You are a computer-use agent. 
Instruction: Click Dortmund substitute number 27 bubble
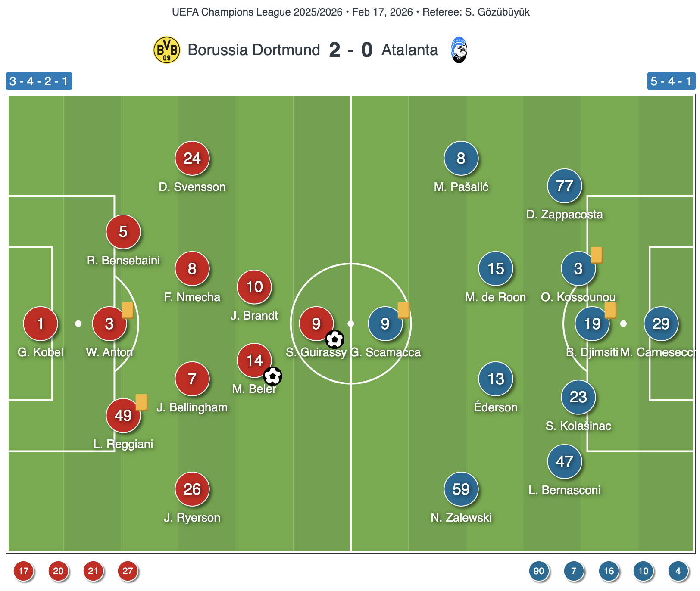(128, 571)
